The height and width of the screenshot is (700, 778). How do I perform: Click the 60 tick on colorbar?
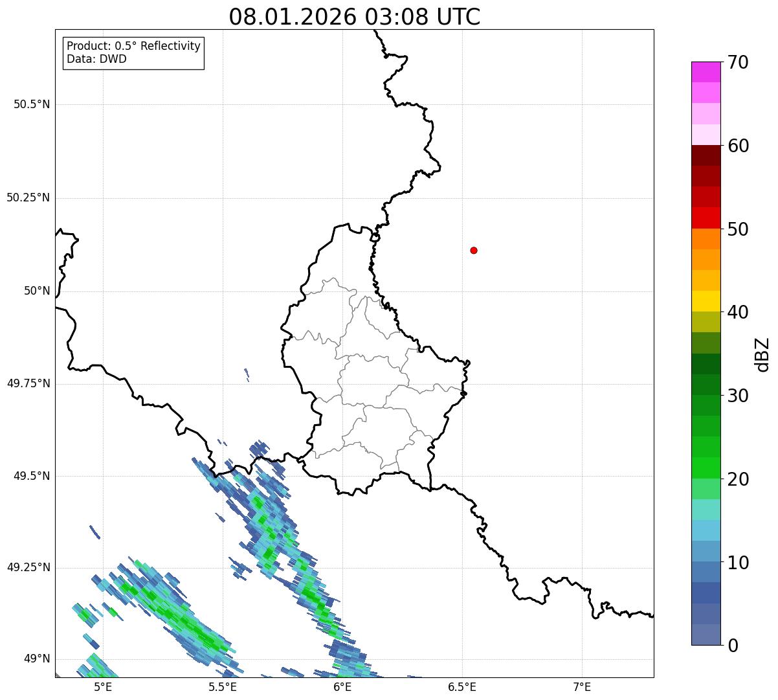click(x=738, y=146)
